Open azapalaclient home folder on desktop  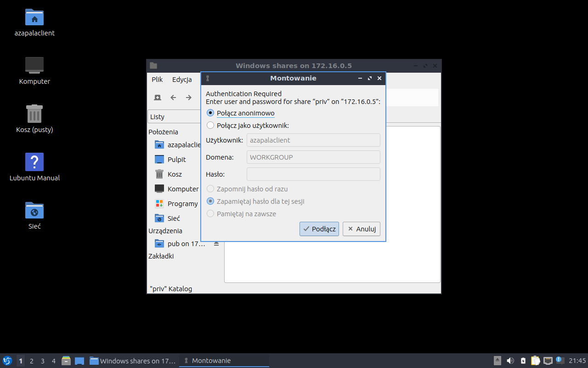(34, 22)
